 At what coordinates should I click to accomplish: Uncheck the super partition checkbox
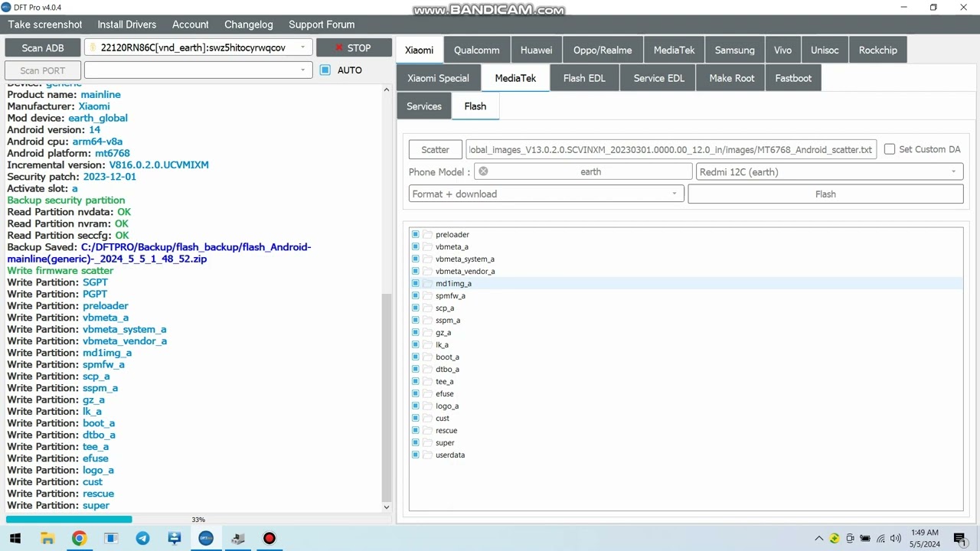(415, 442)
